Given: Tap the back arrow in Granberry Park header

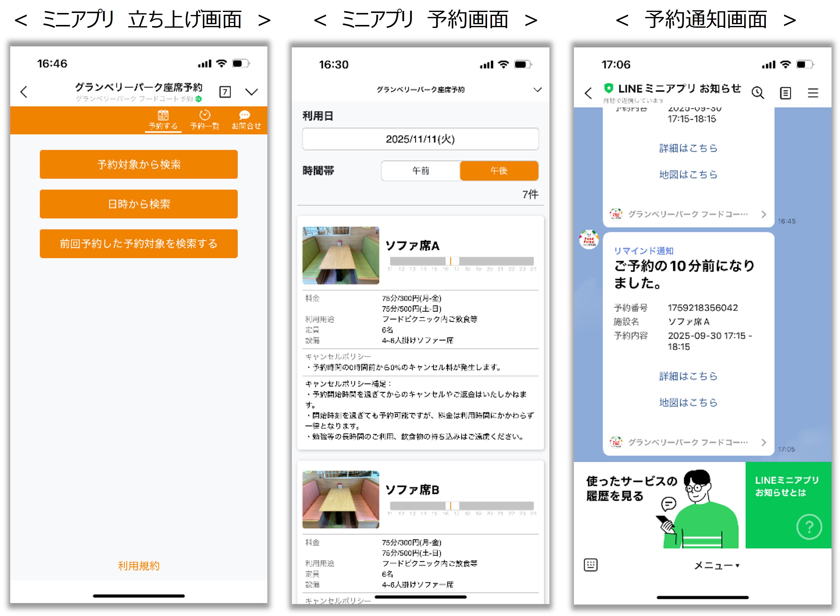Looking at the screenshot, I should (24, 92).
